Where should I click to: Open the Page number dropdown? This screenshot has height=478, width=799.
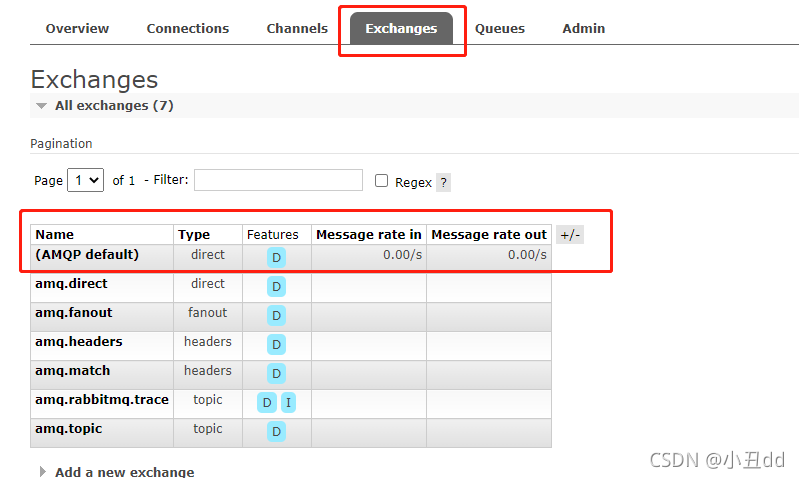[86, 180]
